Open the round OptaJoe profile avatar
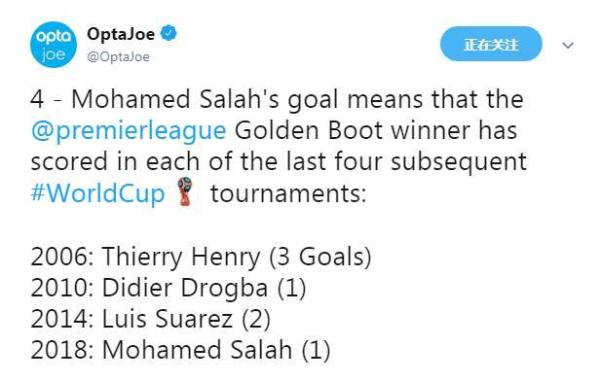Viewport: 600px width, 381px height. tap(53, 45)
